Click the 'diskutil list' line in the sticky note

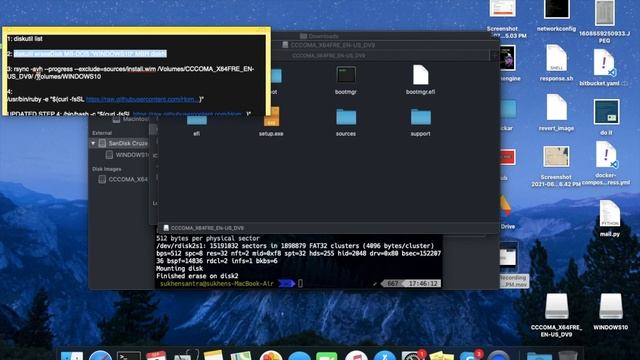click(28, 39)
